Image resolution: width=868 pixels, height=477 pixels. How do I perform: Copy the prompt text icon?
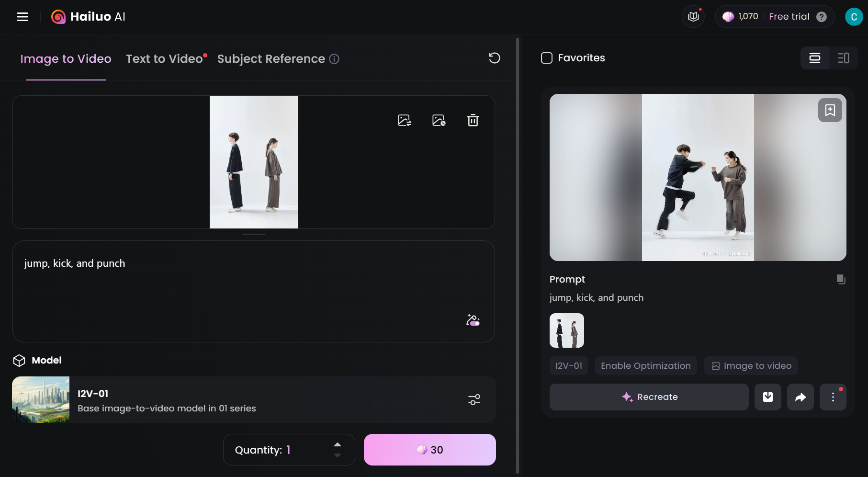coord(841,279)
